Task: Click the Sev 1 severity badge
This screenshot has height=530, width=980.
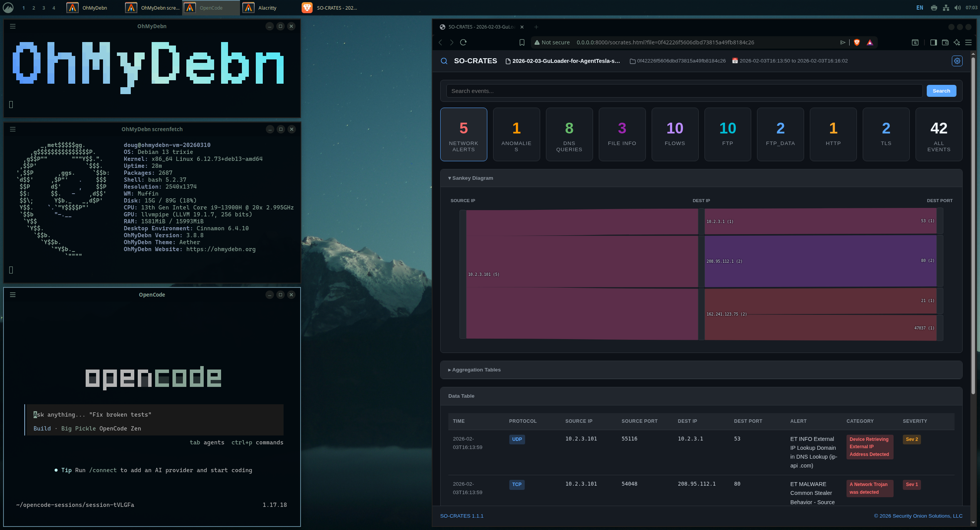Action: [912, 484]
